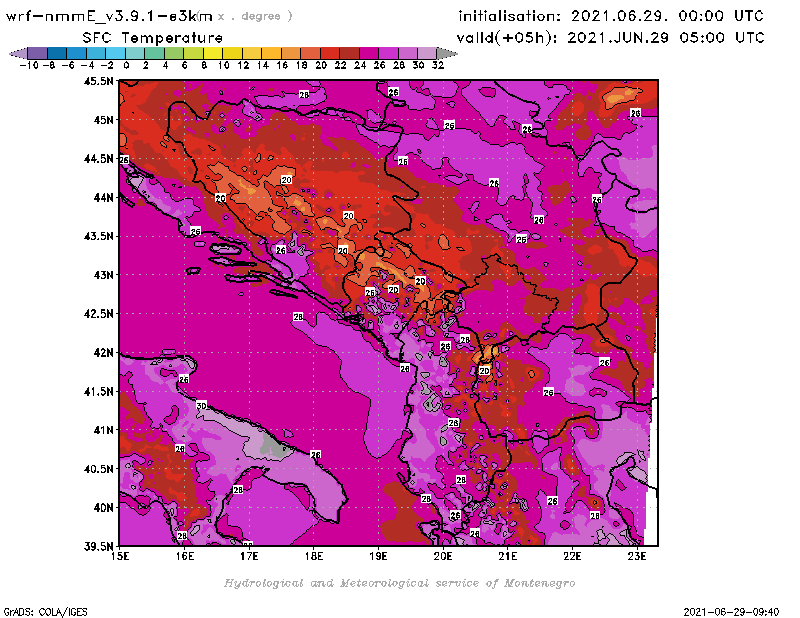Click the '32' legend value
Screen dimensions: 800x618
pyautogui.click(x=438, y=65)
